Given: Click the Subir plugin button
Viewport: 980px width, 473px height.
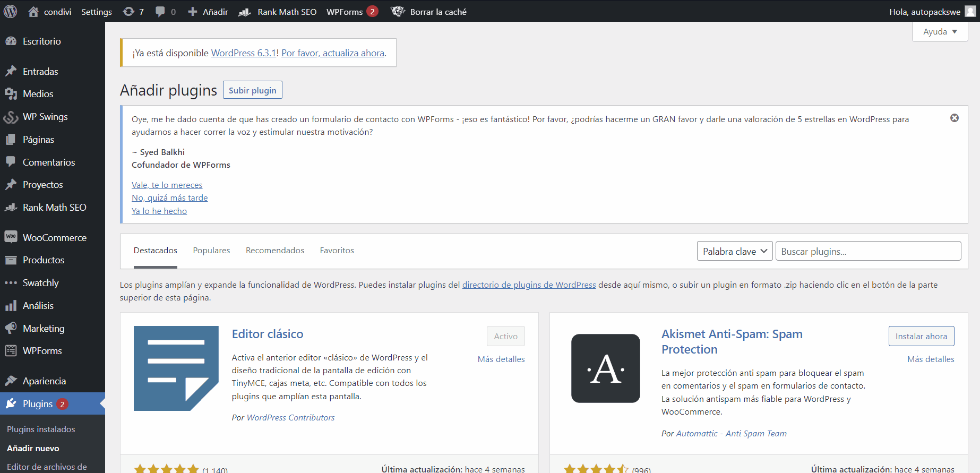Looking at the screenshot, I should coord(252,90).
